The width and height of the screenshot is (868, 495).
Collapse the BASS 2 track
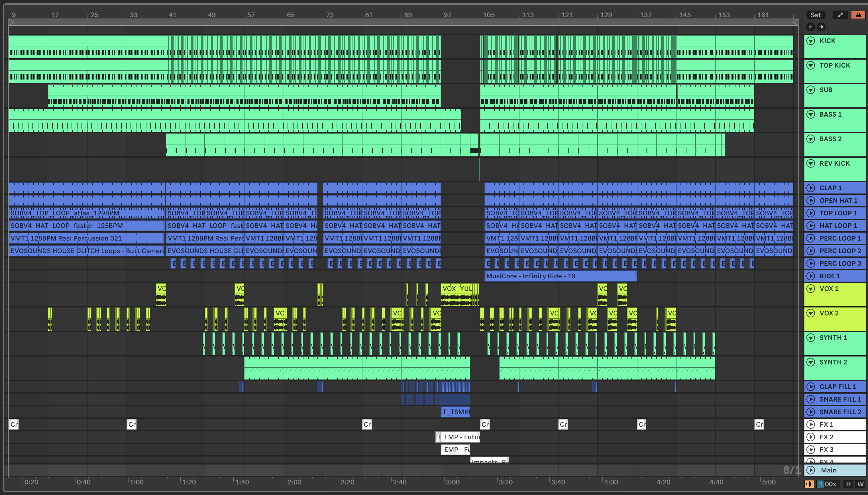click(x=811, y=139)
